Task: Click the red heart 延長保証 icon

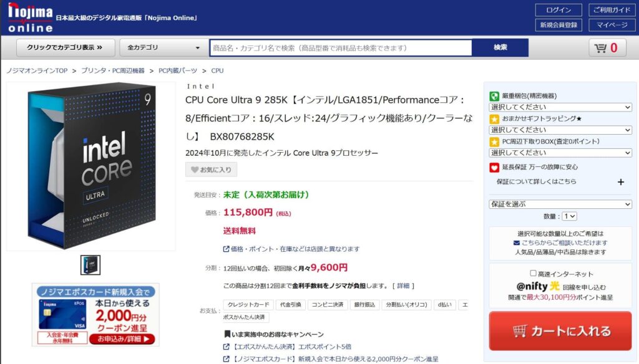Action: pos(494,167)
